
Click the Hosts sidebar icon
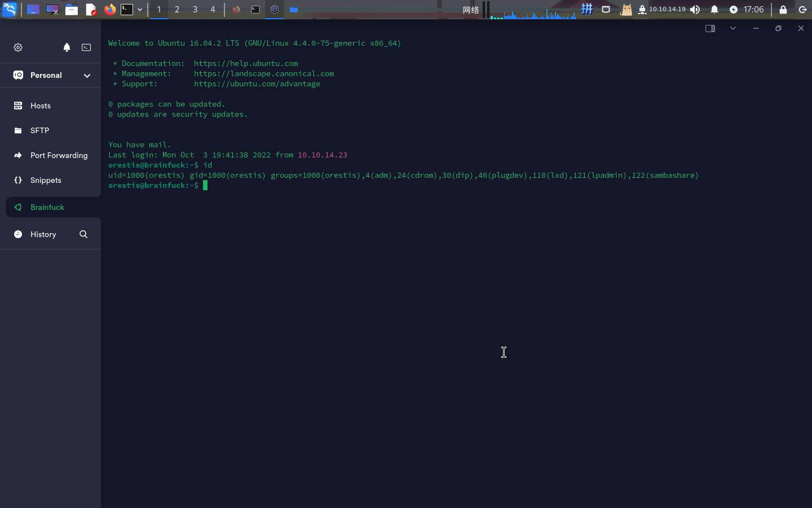[18, 106]
